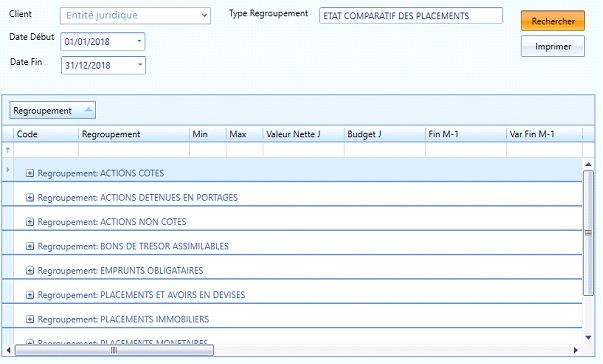Expand the ACTIONS DETENUES EN PORTAGES group

pyautogui.click(x=30, y=198)
